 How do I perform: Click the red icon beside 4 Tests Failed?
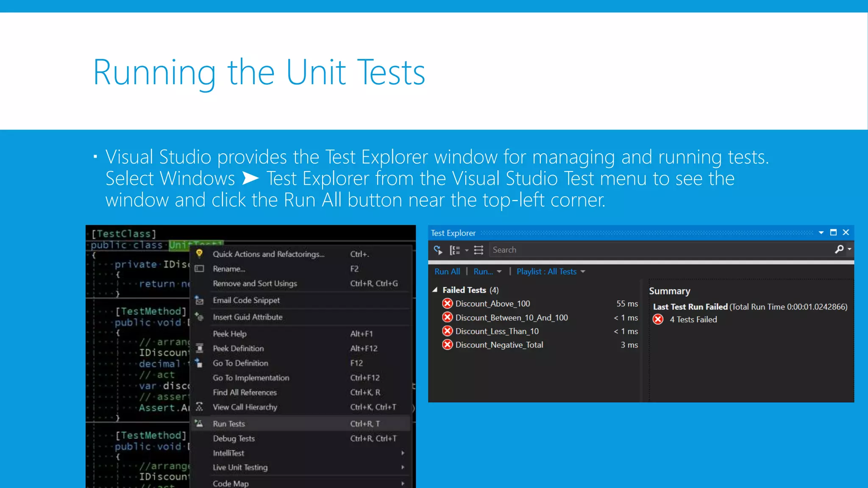tap(658, 319)
